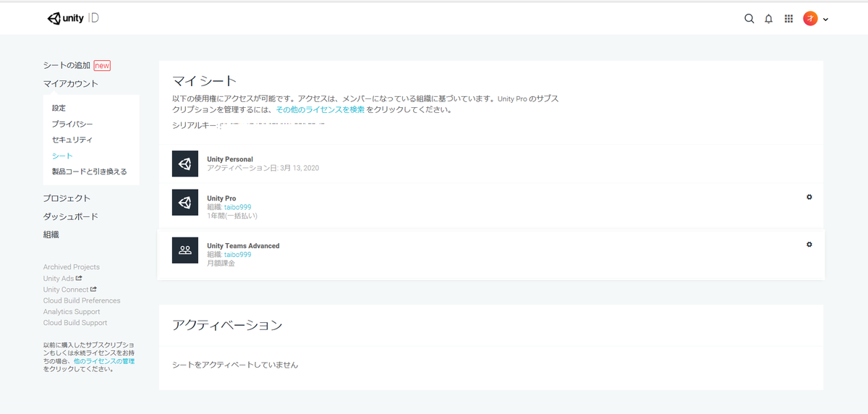Click the Unity Teams Advanced title text

(243, 246)
